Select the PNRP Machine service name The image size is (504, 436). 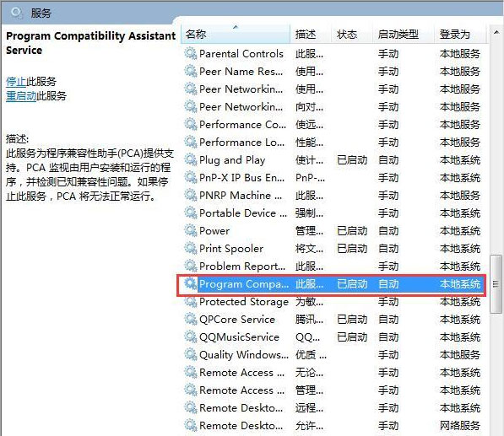(241, 196)
